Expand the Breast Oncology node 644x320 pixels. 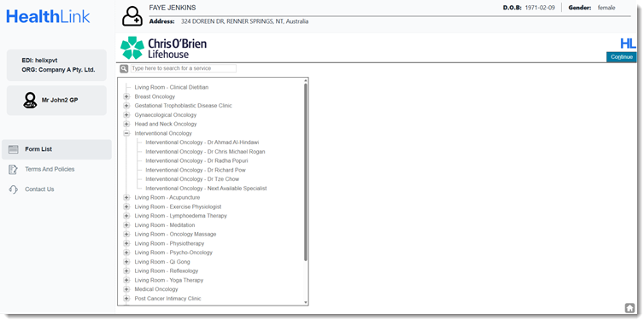point(126,96)
